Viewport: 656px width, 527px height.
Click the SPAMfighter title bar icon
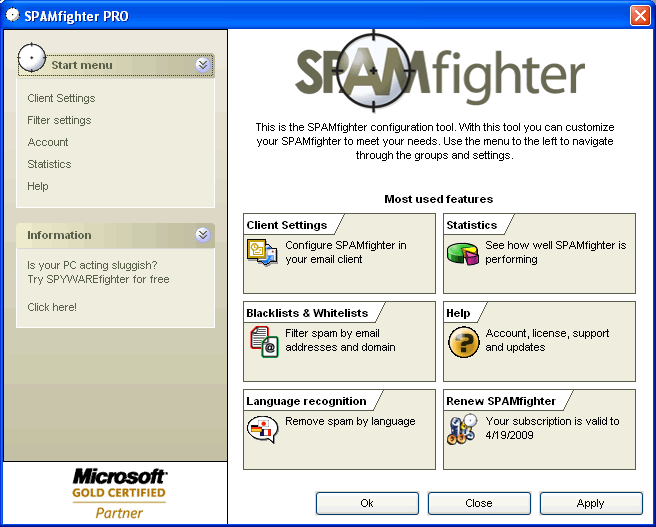click(x=13, y=15)
